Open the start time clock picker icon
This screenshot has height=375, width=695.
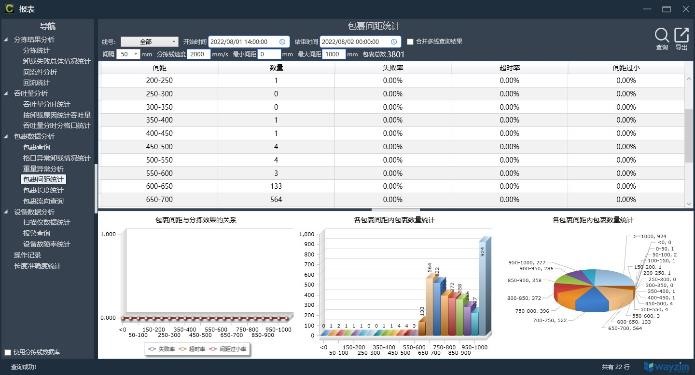pos(282,42)
